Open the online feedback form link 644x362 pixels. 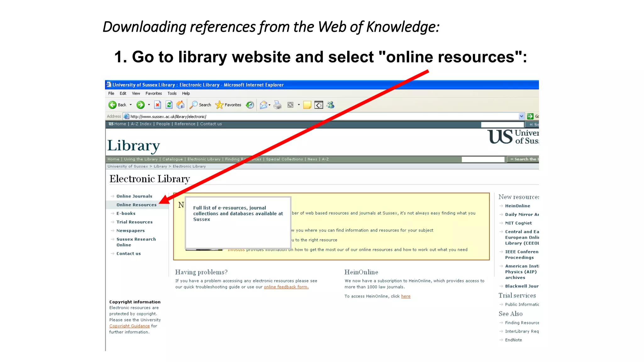pyautogui.click(x=286, y=287)
